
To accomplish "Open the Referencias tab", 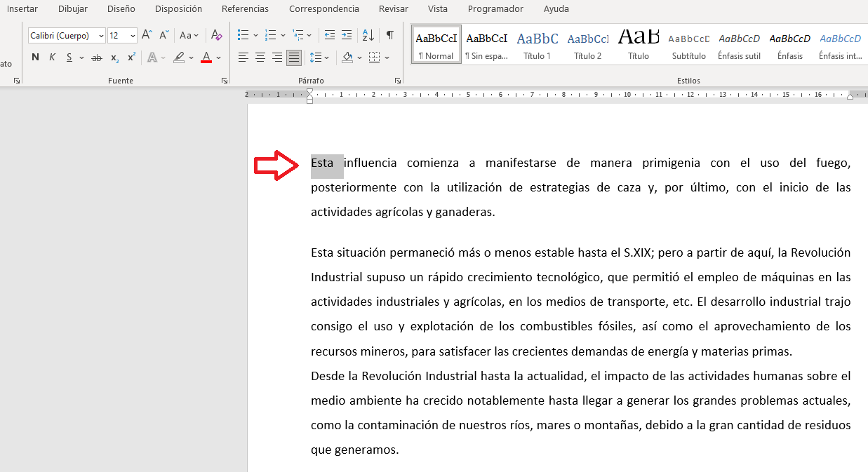I will [x=245, y=9].
